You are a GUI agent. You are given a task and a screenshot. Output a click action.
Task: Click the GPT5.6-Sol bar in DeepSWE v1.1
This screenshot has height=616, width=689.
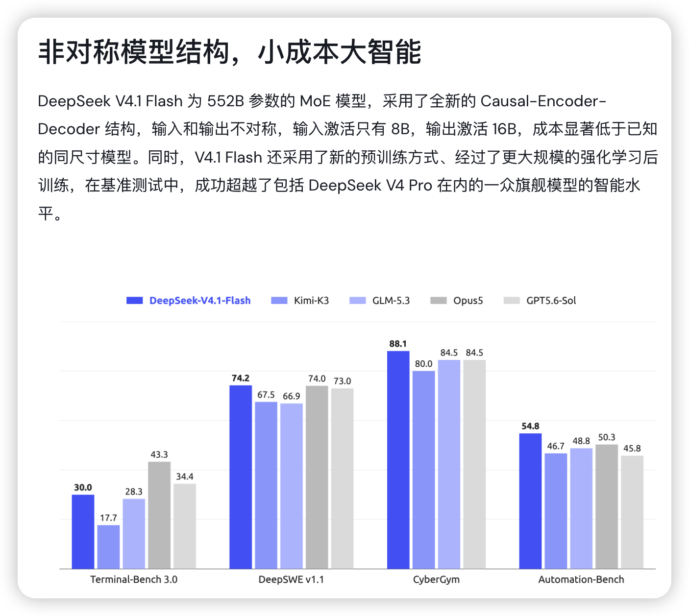pos(343,478)
